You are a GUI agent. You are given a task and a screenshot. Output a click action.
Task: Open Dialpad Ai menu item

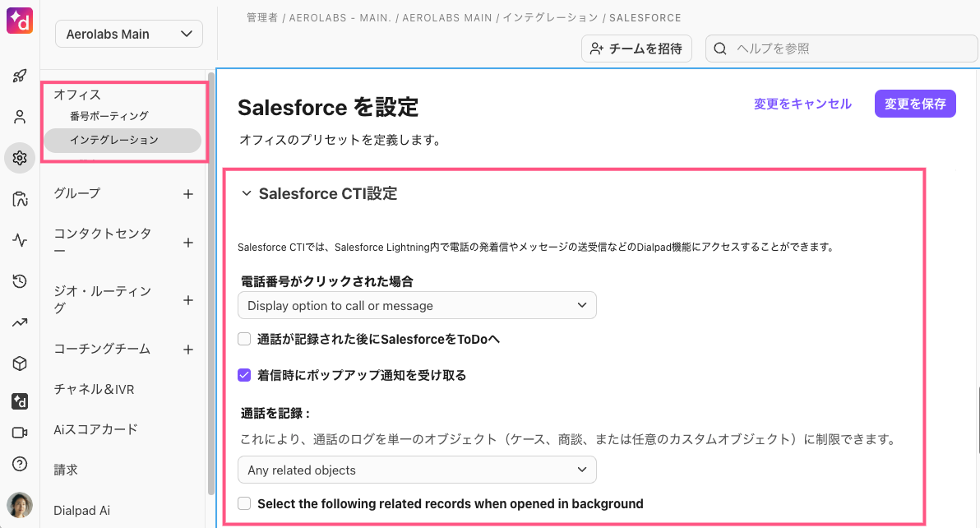pos(82,511)
